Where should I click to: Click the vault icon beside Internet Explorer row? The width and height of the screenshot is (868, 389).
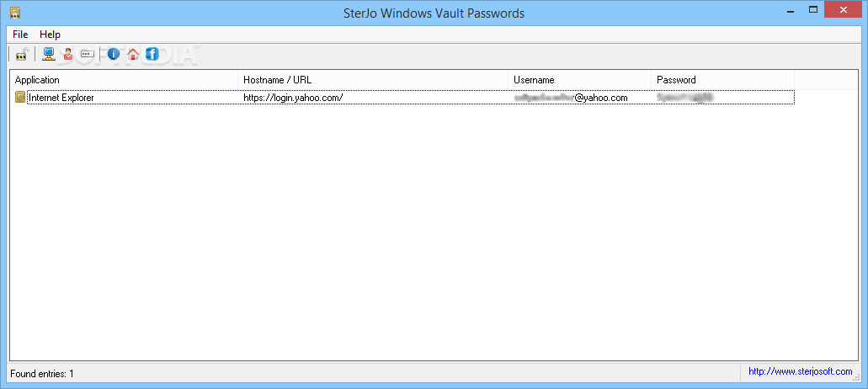point(20,98)
